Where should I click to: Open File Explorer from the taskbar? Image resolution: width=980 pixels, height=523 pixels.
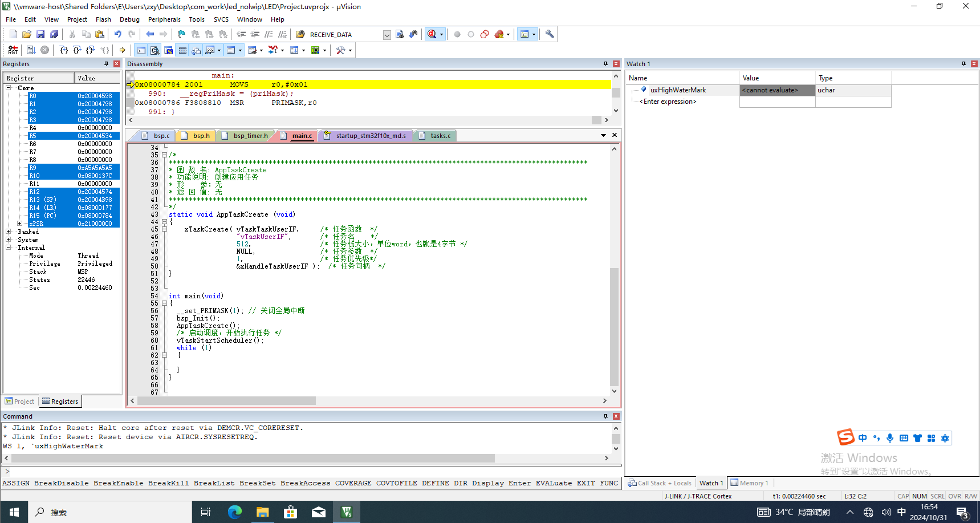[x=262, y=512]
